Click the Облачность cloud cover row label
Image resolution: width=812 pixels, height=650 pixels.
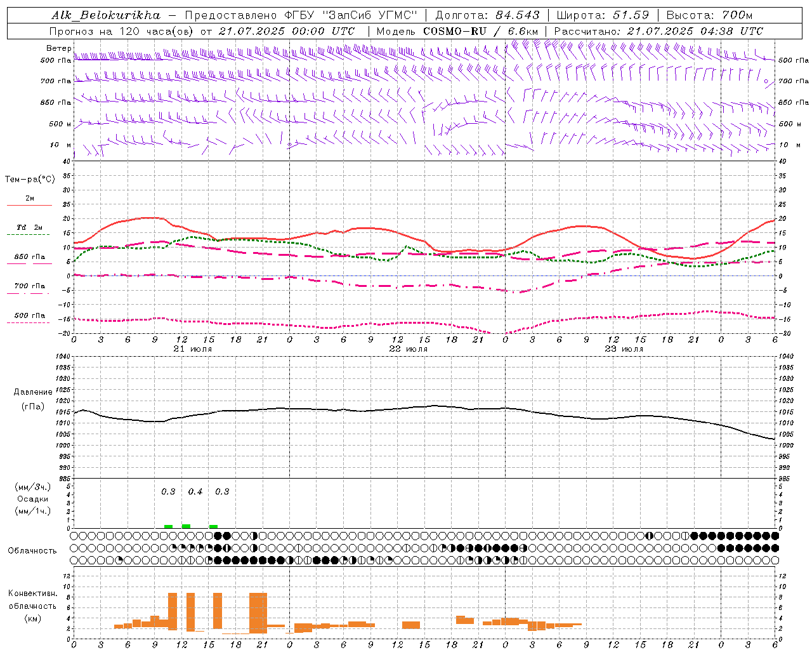(x=32, y=550)
